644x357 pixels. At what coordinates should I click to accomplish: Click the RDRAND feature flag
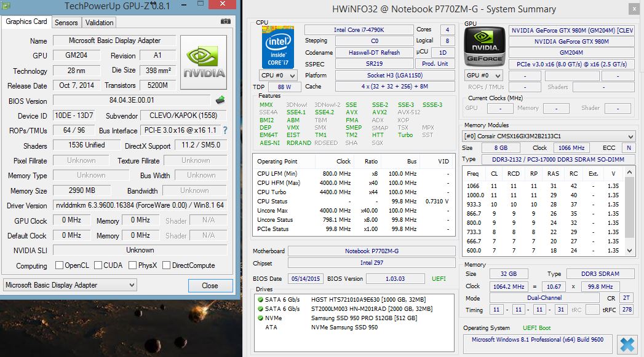tap(298, 143)
